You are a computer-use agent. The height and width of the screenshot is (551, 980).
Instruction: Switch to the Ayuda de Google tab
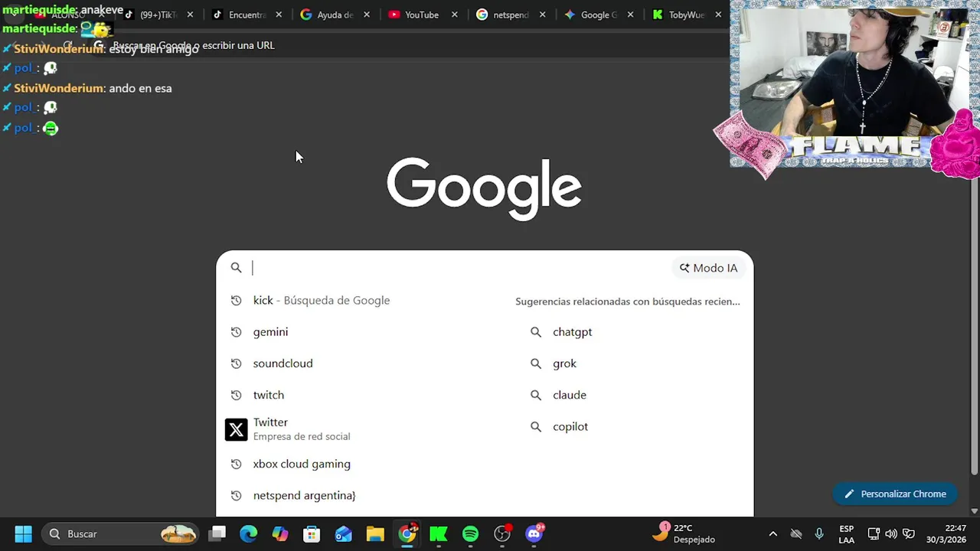click(335, 15)
